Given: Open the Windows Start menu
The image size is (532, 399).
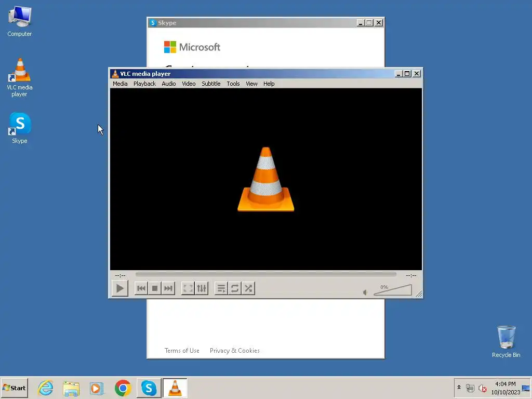Looking at the screenshot, I should (x=14, y=388).
